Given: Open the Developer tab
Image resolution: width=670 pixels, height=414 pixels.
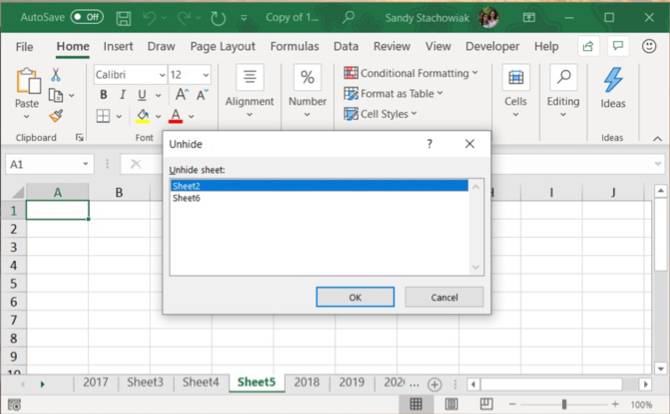Looking at the screenshot, I should [x=492, y=46].
